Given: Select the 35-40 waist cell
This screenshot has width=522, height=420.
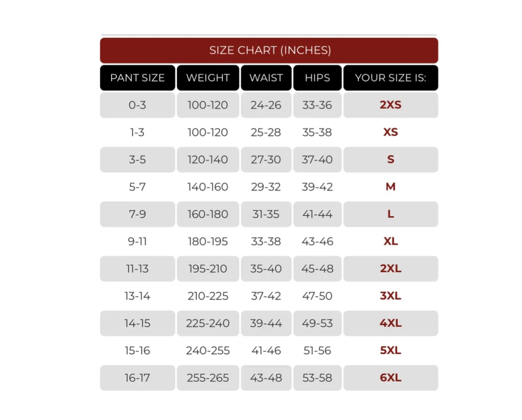Looking at the screenshot, I should (266, 269).
